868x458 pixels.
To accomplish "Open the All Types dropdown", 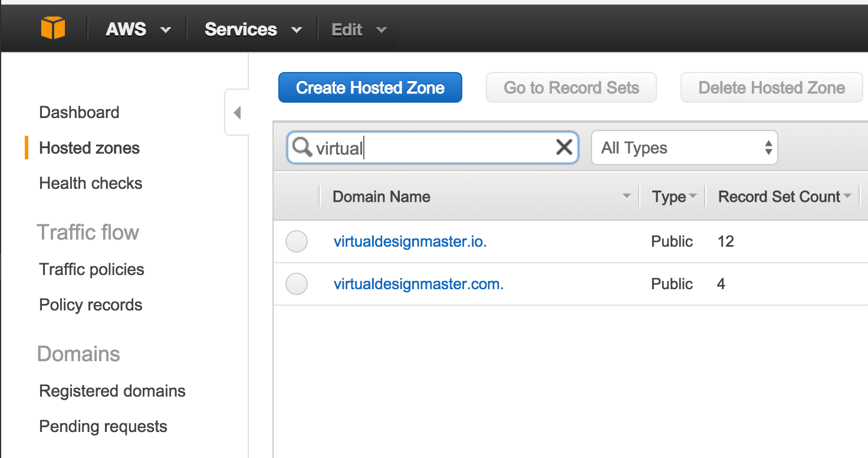I will [684, 148].
